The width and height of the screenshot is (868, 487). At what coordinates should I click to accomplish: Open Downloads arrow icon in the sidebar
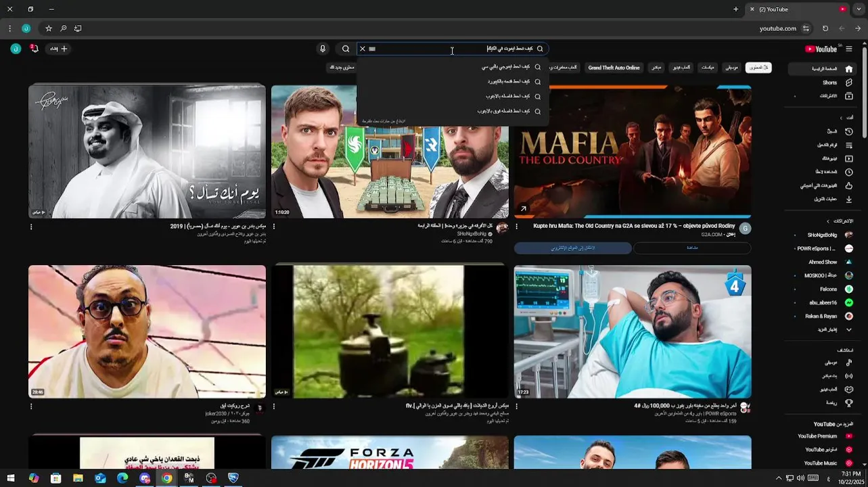pyautogui.click(x=849, y=199)
